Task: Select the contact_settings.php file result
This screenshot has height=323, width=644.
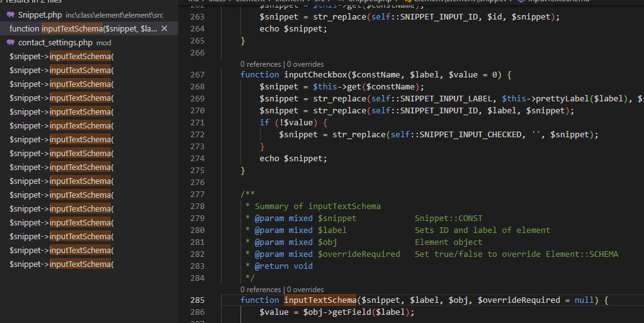Action: coord(55,43)
